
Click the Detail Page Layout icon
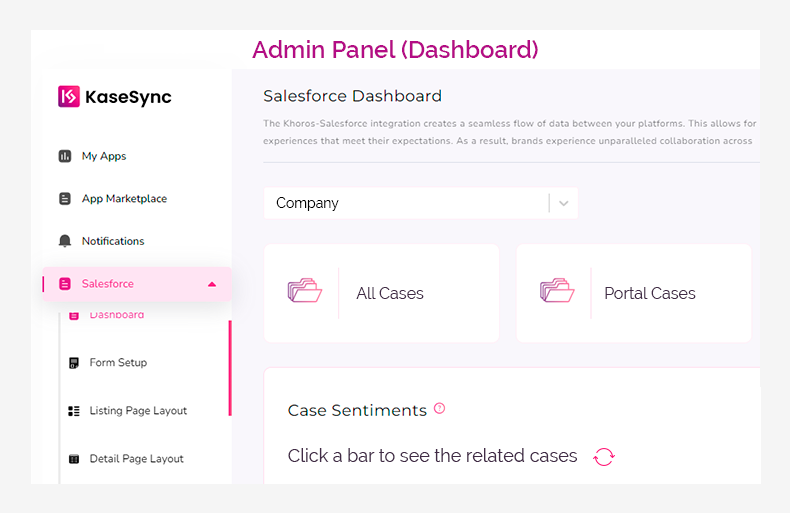[74, 459]
